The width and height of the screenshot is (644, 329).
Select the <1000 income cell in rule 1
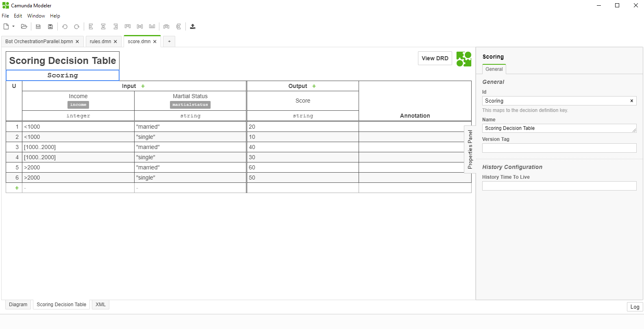point(78,127)
